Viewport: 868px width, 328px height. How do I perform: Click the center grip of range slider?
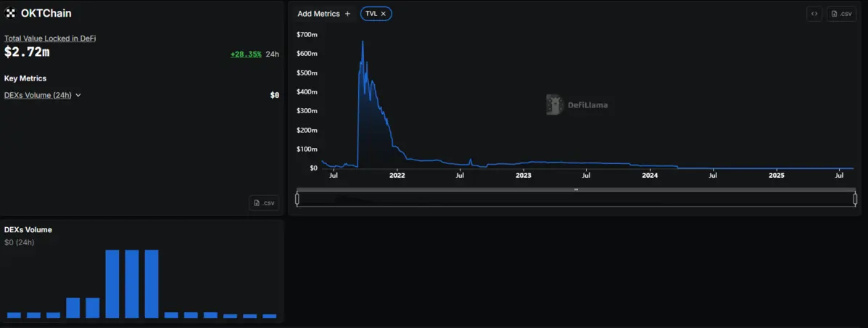[576, 189]
